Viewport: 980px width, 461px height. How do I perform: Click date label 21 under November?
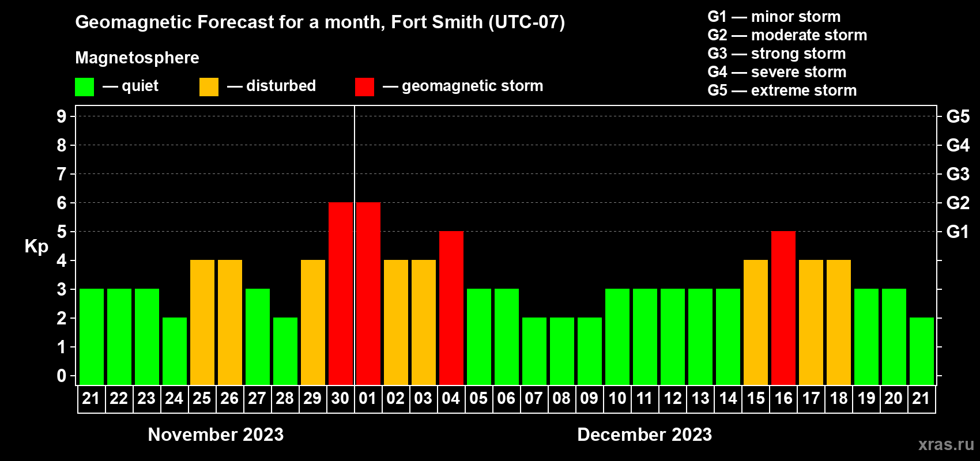click(91, 398)
